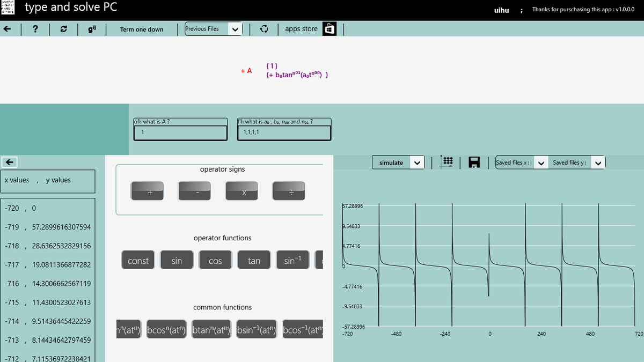Select the g^ij tensor notation icon

point(91,29)
